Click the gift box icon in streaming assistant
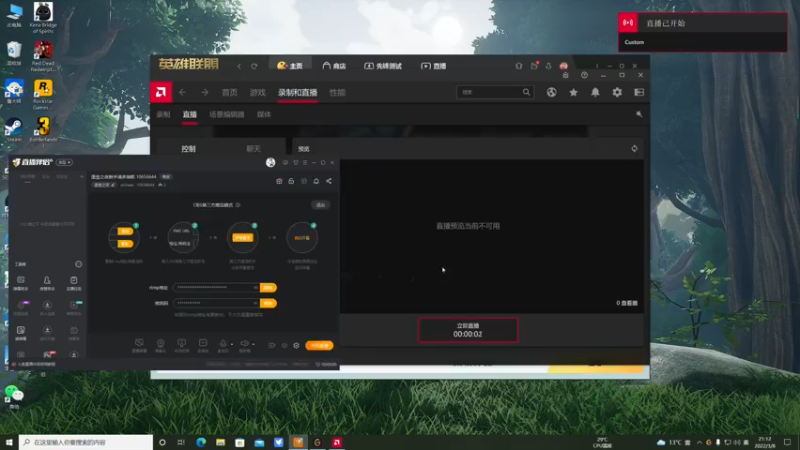Screen dimensions: 800x450 pos(279,181)
